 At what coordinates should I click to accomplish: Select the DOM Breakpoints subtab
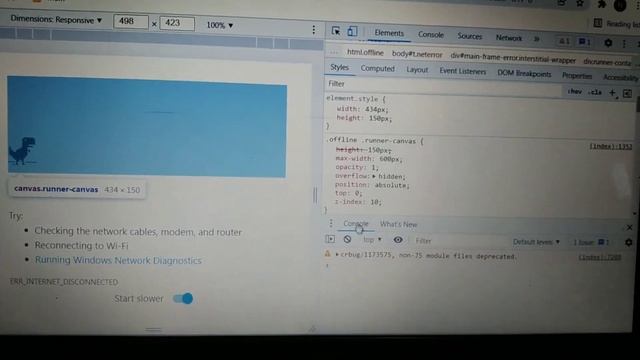[x=524, y=73]
